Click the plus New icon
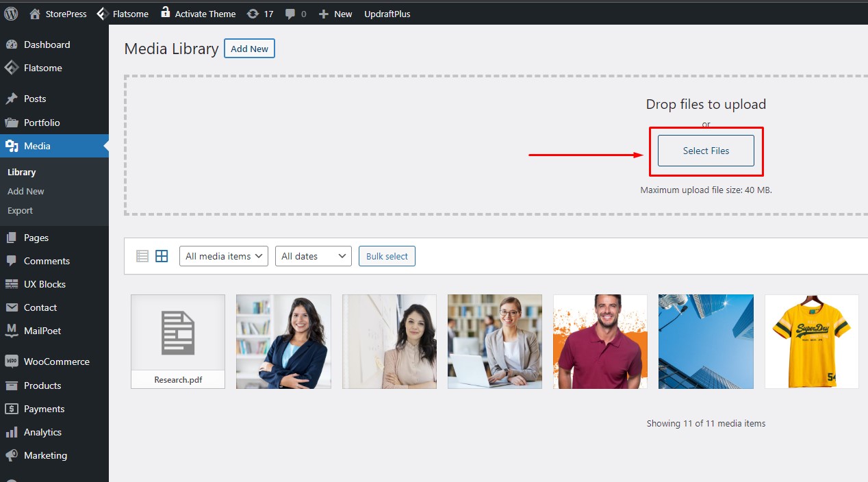 click(x=324, y=14)
